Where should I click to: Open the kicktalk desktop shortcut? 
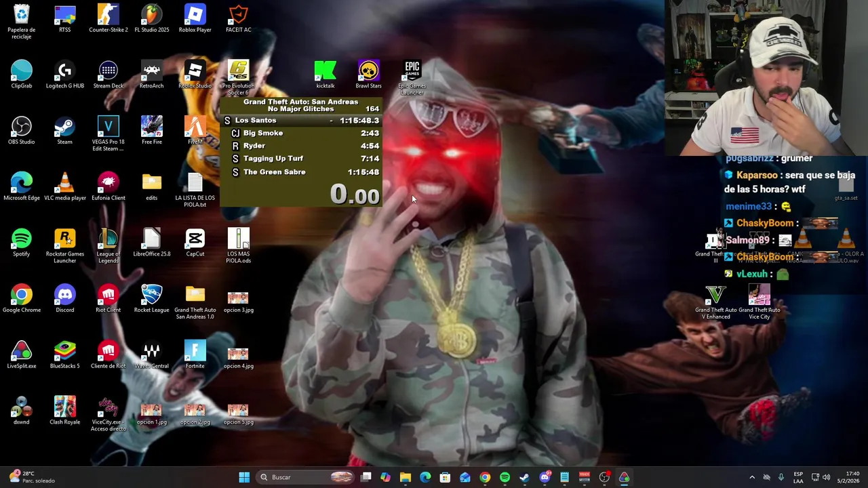click(x=325, y=75)
